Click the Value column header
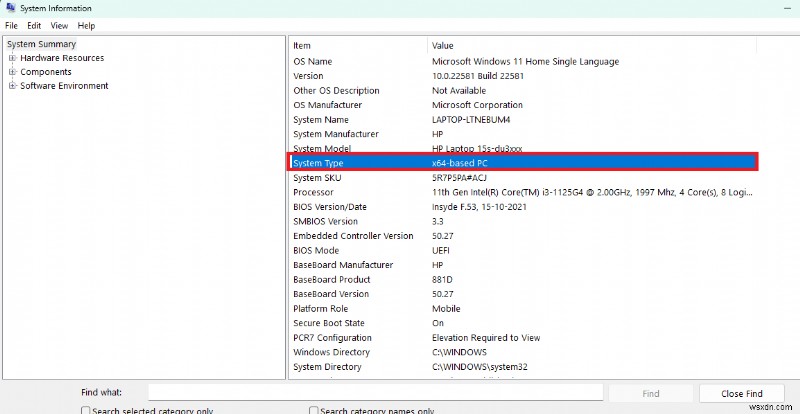800x414 pixels. [x=592, y=46]
